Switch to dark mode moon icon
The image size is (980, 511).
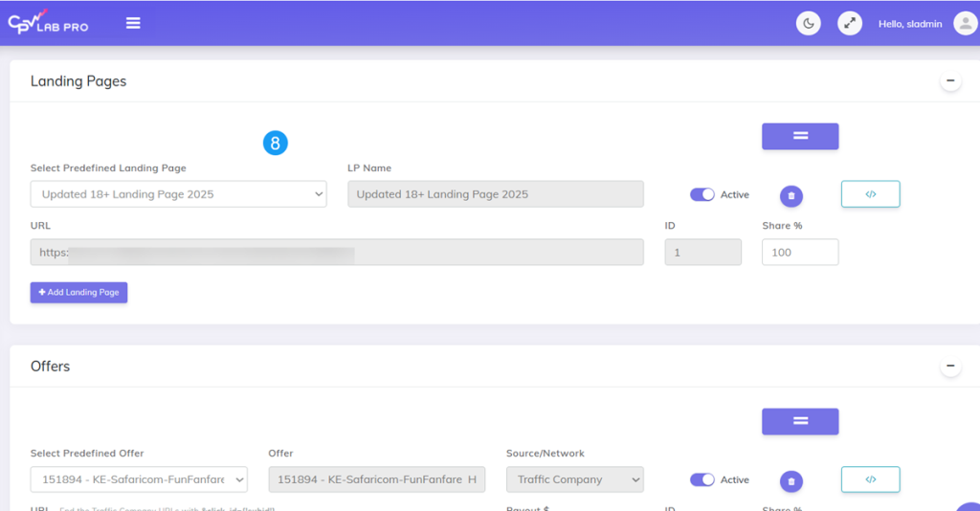click(x=808, y=24)
